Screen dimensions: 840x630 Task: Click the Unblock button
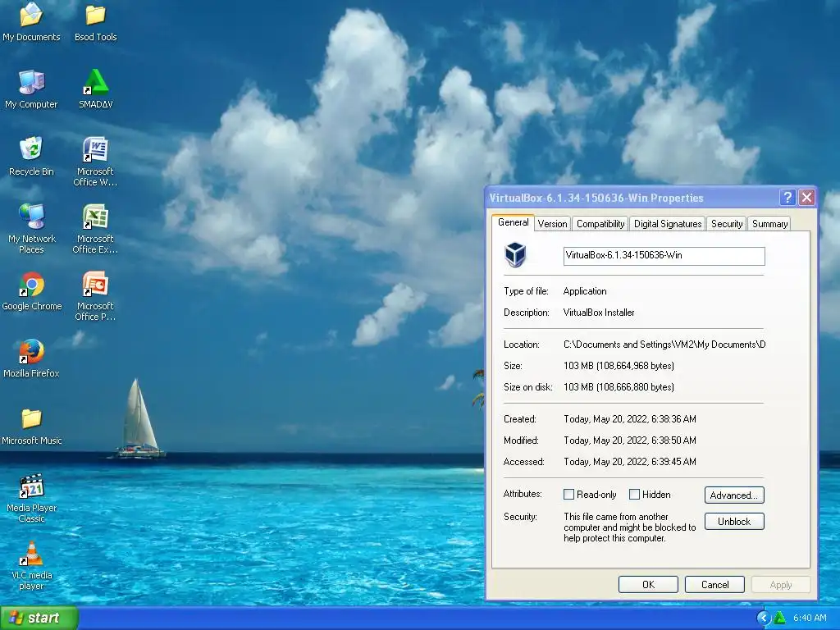click(x=734, y=521)
